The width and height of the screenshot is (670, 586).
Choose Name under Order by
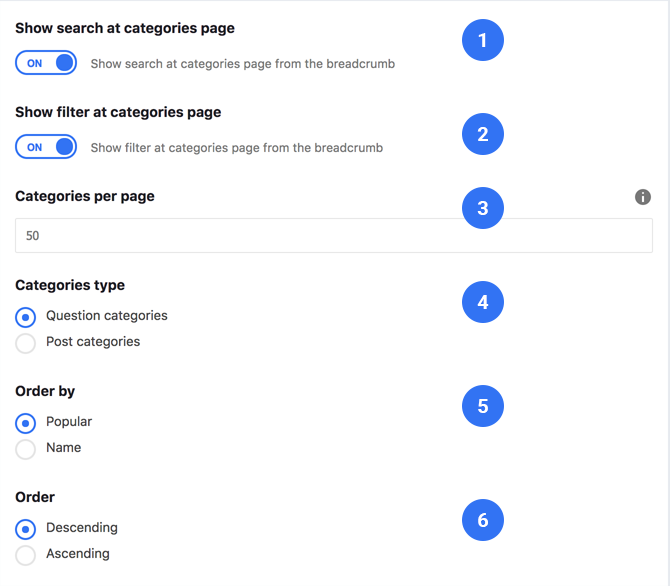(x=26, y=449)
